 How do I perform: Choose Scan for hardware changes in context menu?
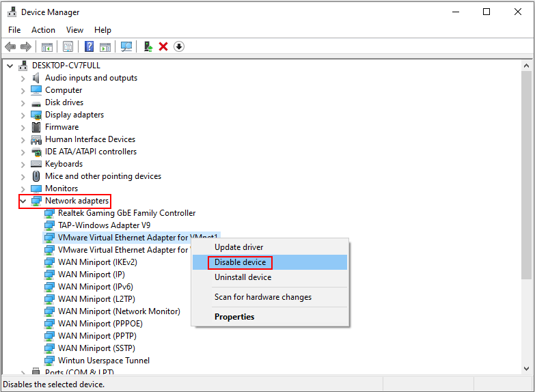[269, 297]
